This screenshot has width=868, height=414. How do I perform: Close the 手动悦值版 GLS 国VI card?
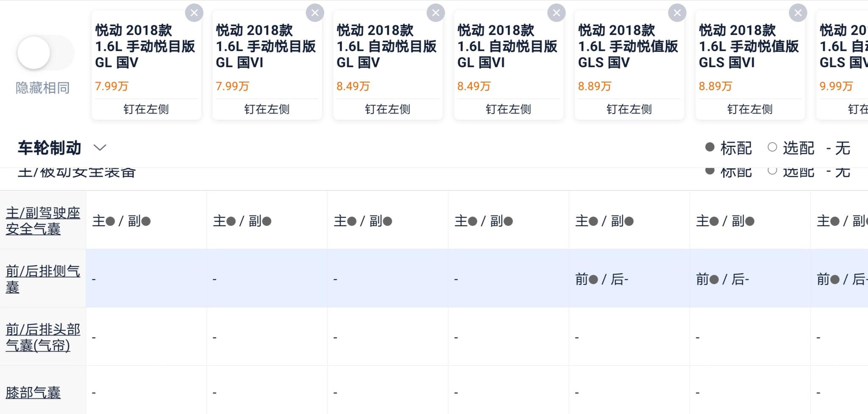pyautogui.click(x=798, y=13)
